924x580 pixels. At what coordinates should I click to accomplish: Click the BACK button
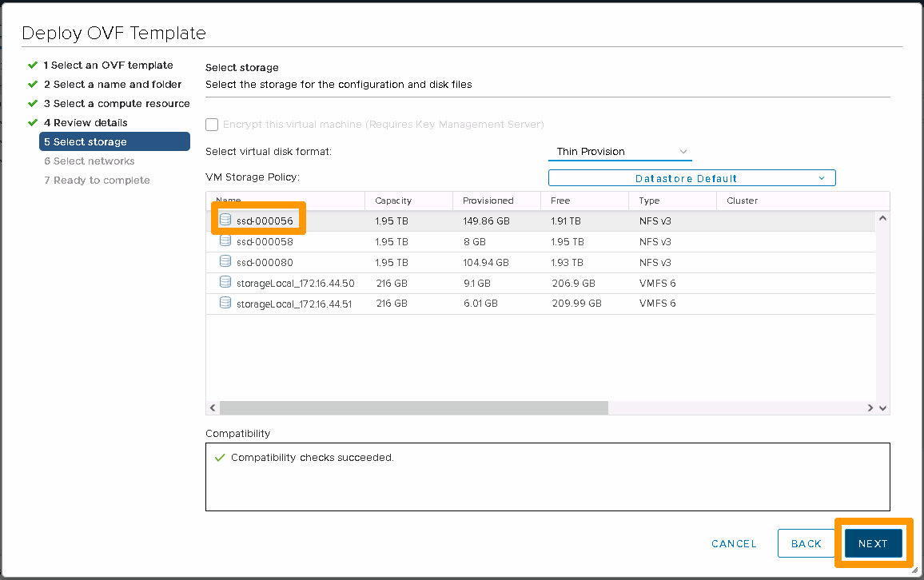[x=806, y=544]
